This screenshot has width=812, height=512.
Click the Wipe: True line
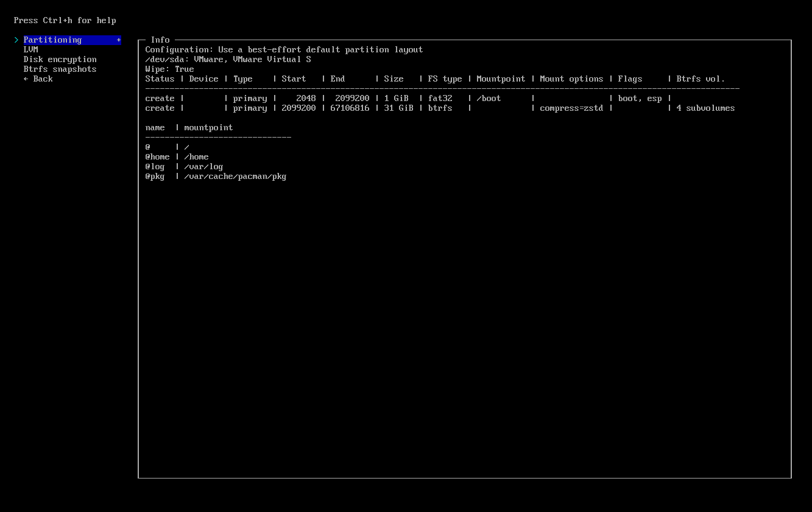click(x=169, y=69)
